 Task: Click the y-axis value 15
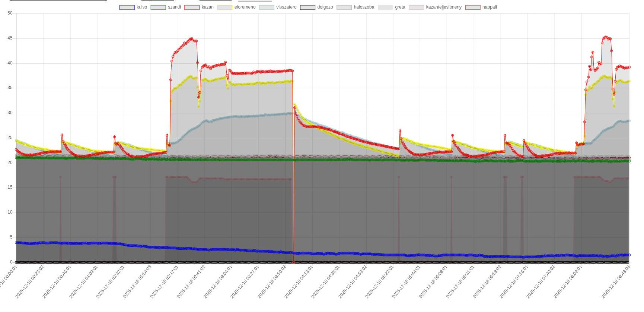pos(10,187)
